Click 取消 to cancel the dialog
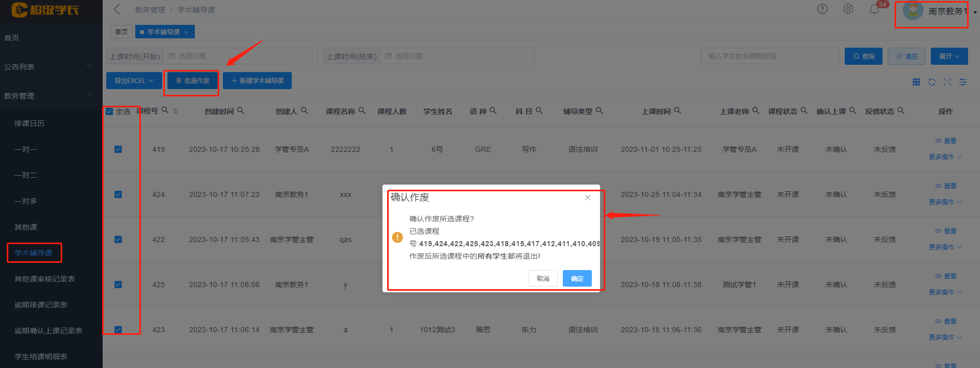Viewport: 980px width, 368px height. pos(543,278)
